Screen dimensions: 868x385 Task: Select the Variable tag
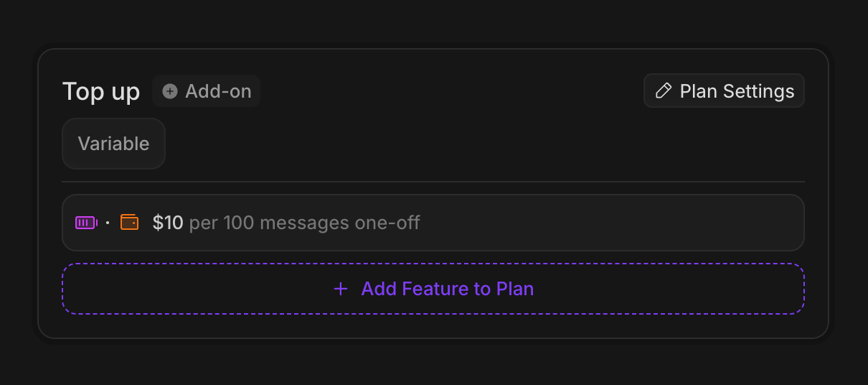(113, 144)
